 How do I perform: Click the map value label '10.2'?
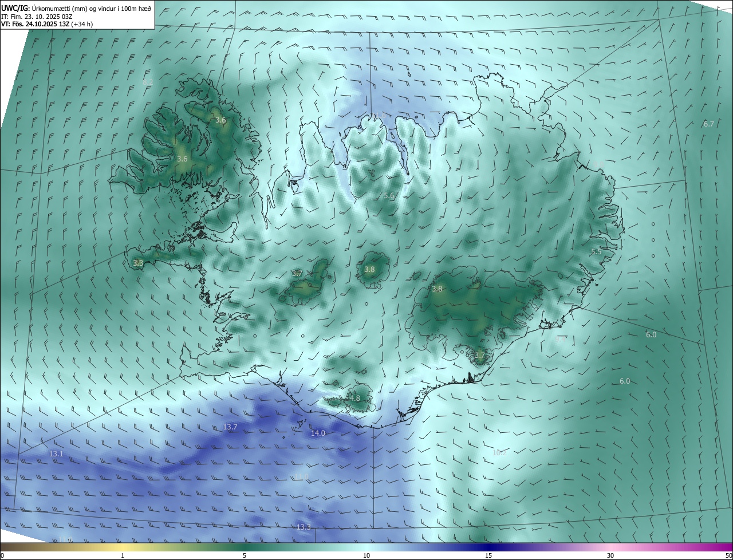(x=500, y=452)
